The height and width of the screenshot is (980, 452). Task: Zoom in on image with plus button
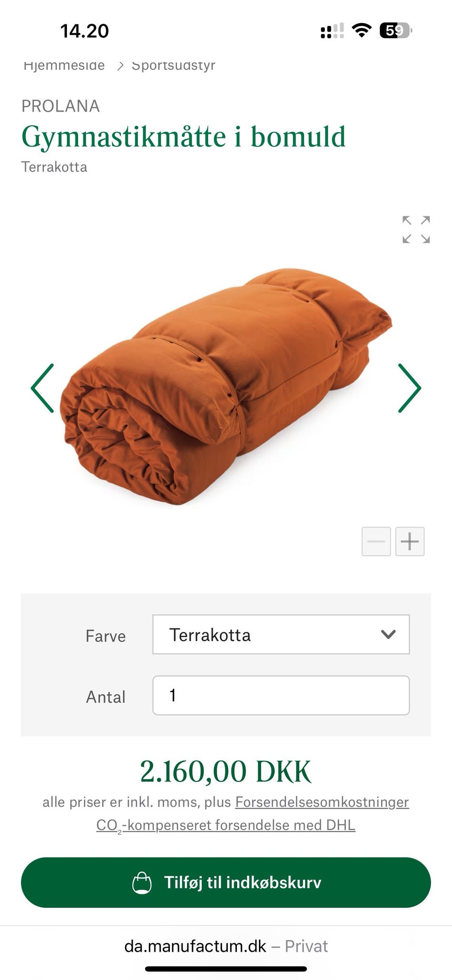[x=410, y=542]
